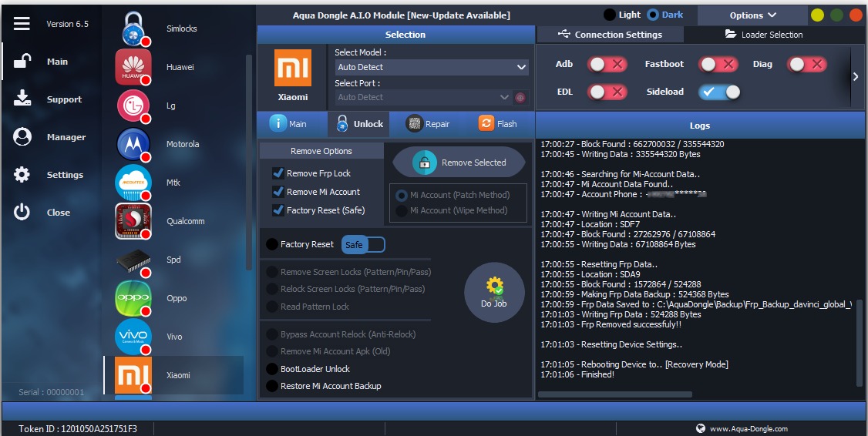Switch to the Repair tab
This screenshot has width=868, height=436.
pos(427,124)
